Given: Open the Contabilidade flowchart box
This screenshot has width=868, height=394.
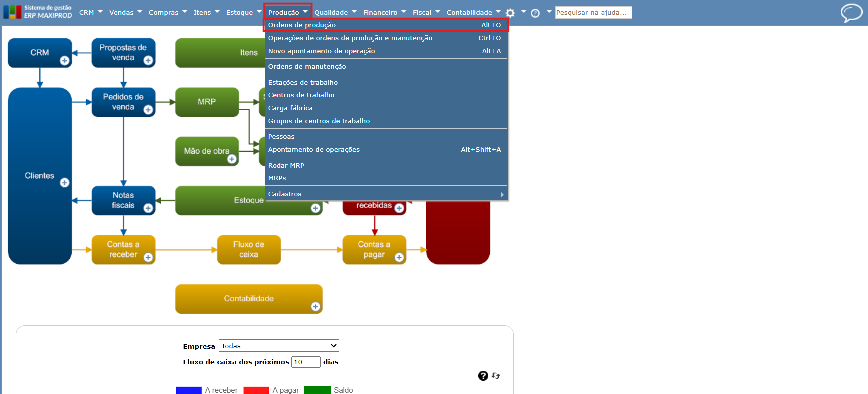Looking at the screenshot, I should pyautogui.click(x=249, y=299).
